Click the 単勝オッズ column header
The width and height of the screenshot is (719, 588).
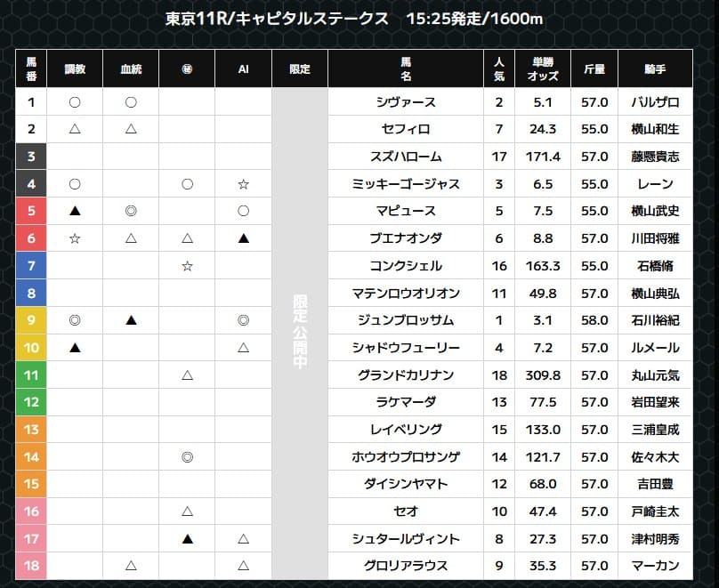543,68
